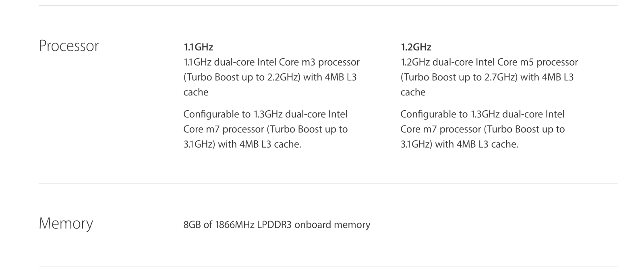Click the Memory section heading
The width and height of the screenshot is (644, 272).
tap(66, 224)
